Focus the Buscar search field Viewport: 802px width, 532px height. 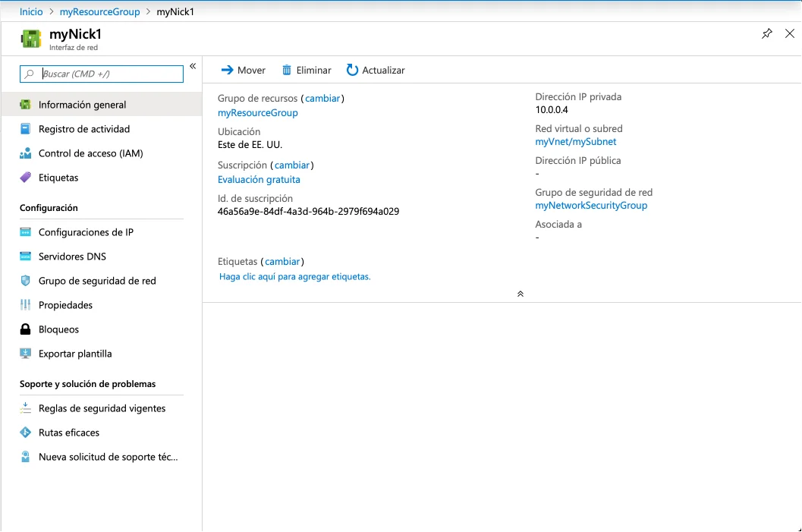[x=101, y=74]
